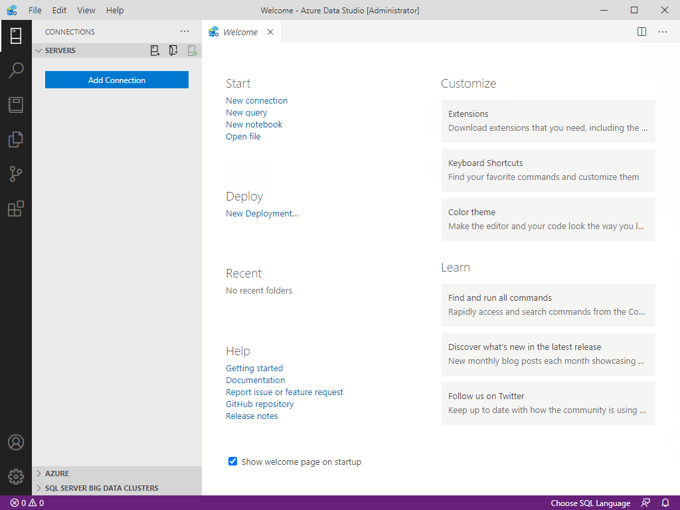Click the Add Connection button
The image size is (680, 510).
point(117,80)
